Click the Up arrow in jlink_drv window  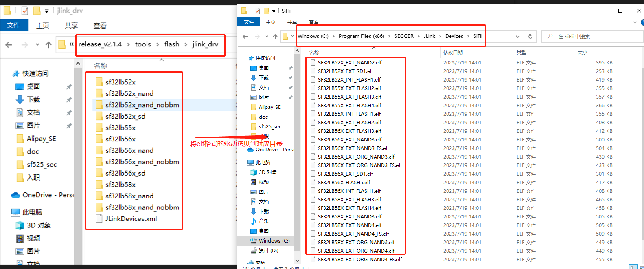pos(48,45)
